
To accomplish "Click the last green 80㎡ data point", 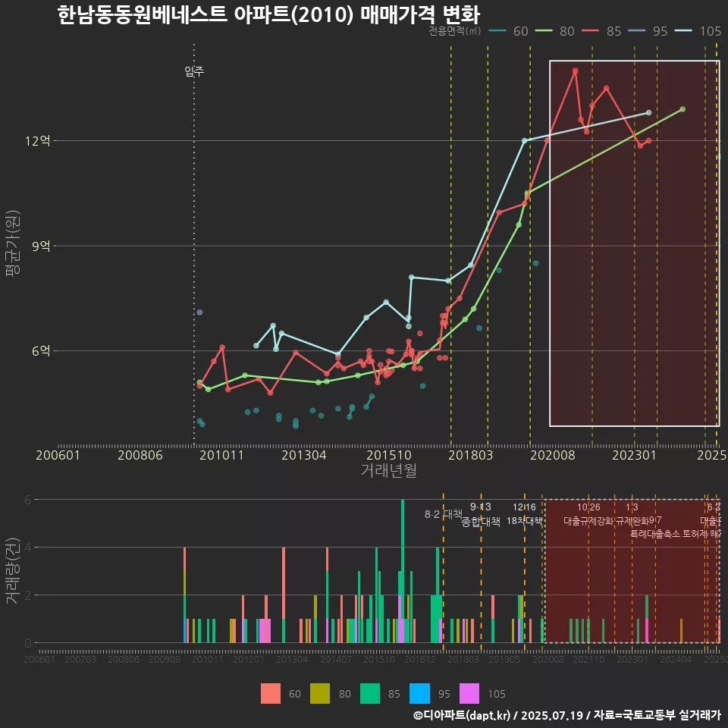I will coord(682,109).
